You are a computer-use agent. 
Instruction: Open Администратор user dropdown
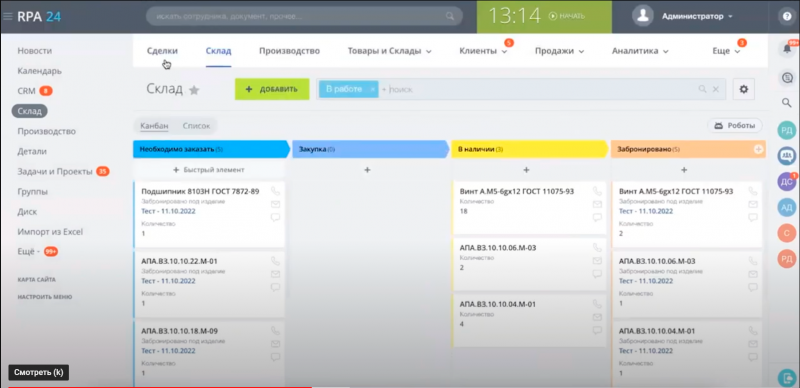(697, 16)
